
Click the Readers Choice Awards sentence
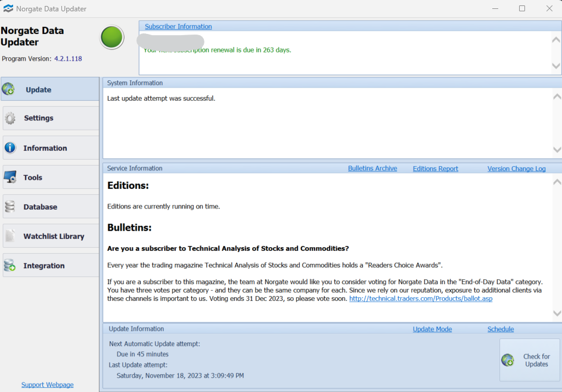pos(275,265)
